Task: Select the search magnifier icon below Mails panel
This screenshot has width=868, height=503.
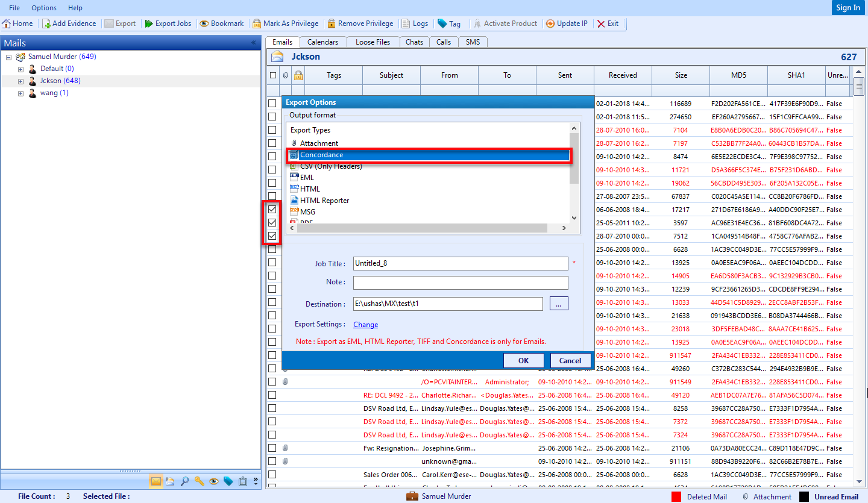Action: 185,481
